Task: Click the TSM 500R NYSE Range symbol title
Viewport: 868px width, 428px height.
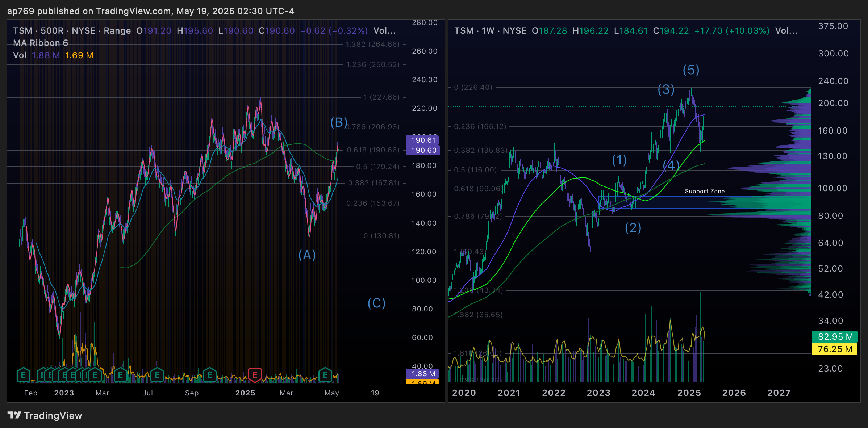Action: (72, 31)
